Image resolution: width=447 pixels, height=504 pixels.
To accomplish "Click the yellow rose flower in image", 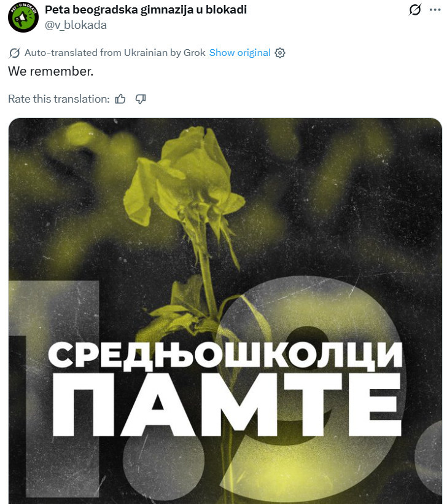I will [x=184, y=178].
